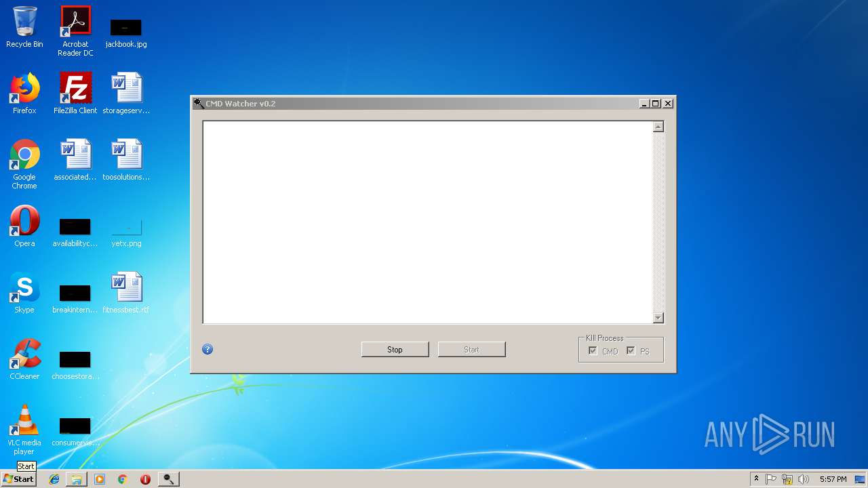This screenshot has height=488, width=868.
Task: Click inside the empty log text area
Action: (x=427, y=222)
